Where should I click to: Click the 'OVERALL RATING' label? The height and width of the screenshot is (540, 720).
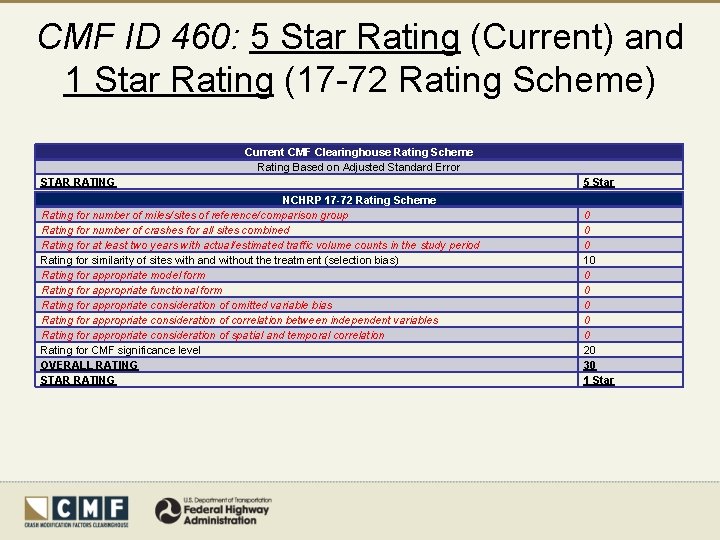(89, 366)
